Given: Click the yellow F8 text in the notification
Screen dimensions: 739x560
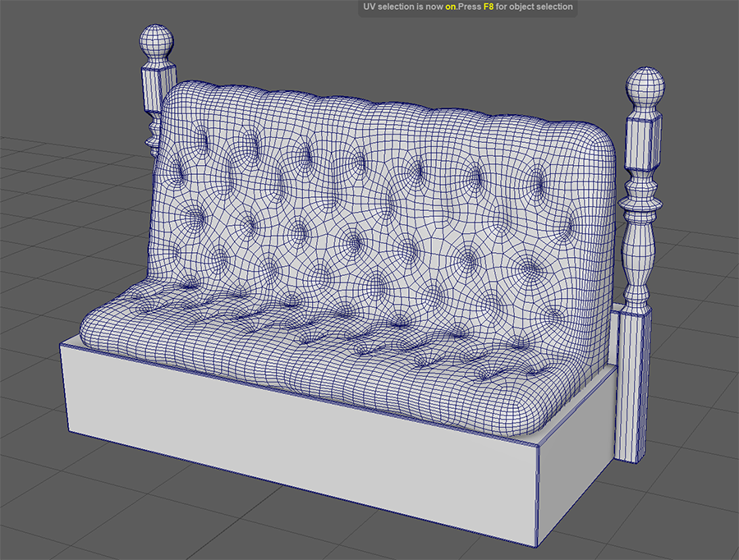Looking at the screenshot, I should (488, 7).
